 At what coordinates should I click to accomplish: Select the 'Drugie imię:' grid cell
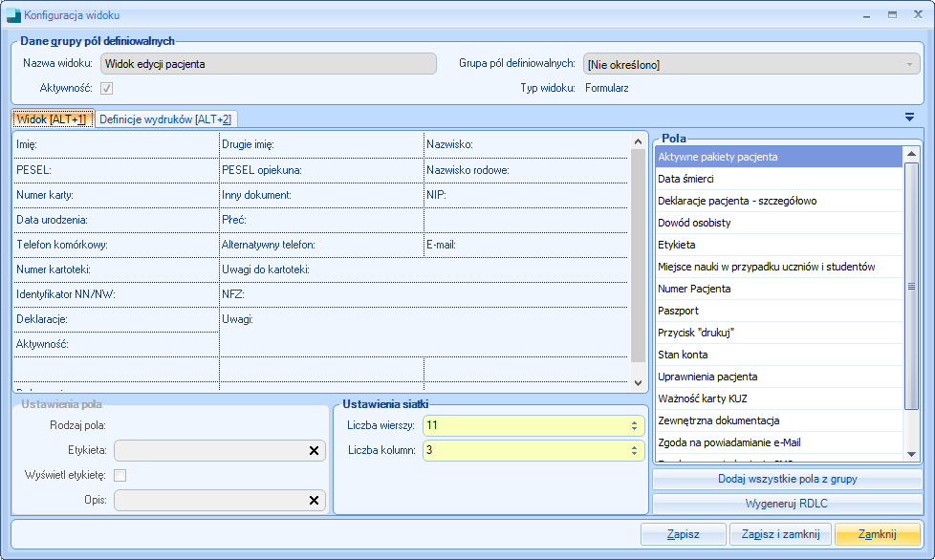click(x=321, y=144)
